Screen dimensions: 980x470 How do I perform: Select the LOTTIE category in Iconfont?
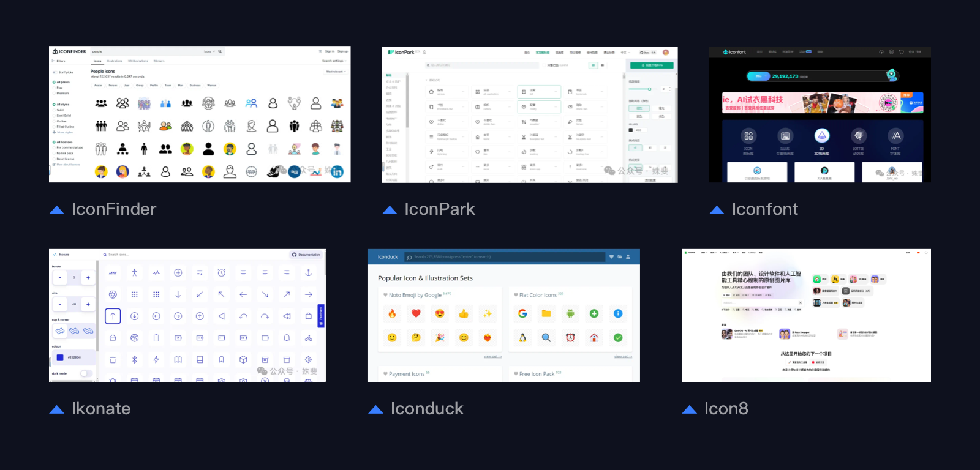click(x=858, y=140)
